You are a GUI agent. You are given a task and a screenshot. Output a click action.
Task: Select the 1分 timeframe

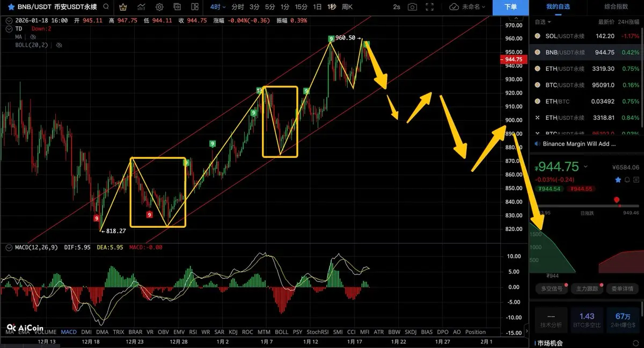[x=285, y=7]
